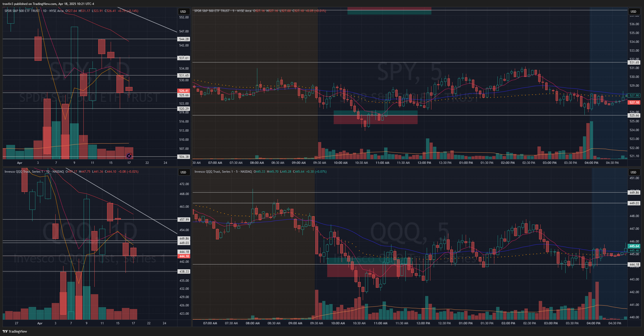Click the 09:30 AM marker on QQQ time axis
Screen dimensions: 644x336
click(317, 323)
